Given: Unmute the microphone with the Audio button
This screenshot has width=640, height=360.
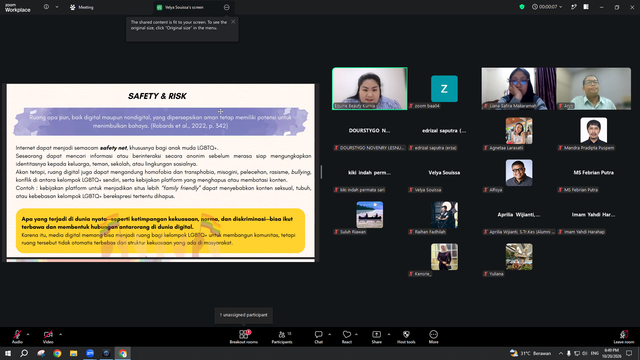Looking at the screenshot, I should pyautogui.click(x=17, y=337).
